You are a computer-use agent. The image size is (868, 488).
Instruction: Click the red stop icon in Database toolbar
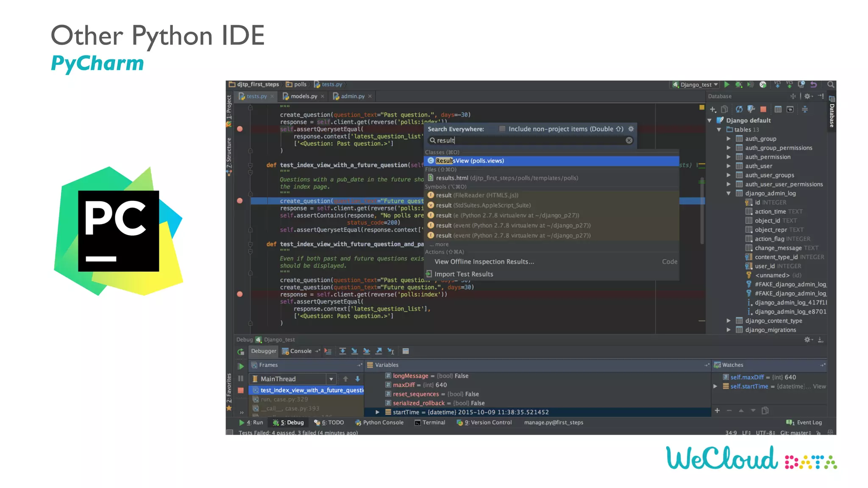(763, 109)
